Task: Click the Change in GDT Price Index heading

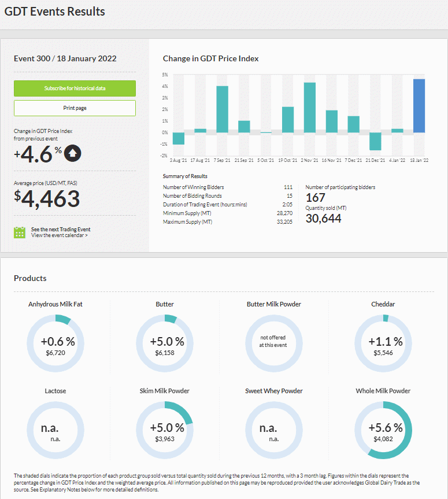Action: [210, 58]
